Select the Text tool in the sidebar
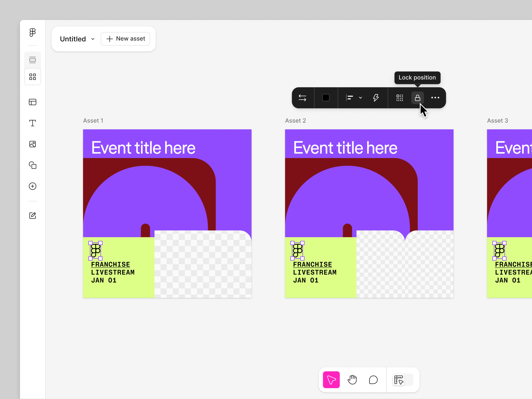Screen dimensions: 532x399 32,123
